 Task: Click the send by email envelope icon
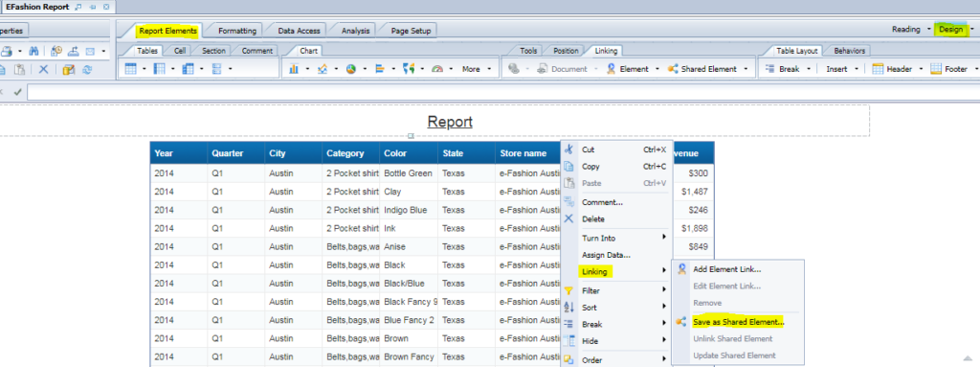point(90,52)
